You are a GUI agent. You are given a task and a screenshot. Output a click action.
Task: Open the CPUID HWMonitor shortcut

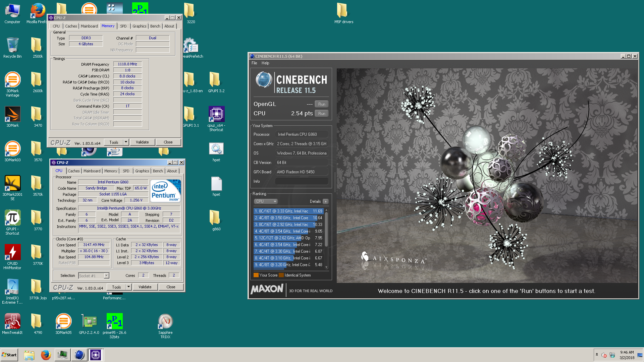12,257
